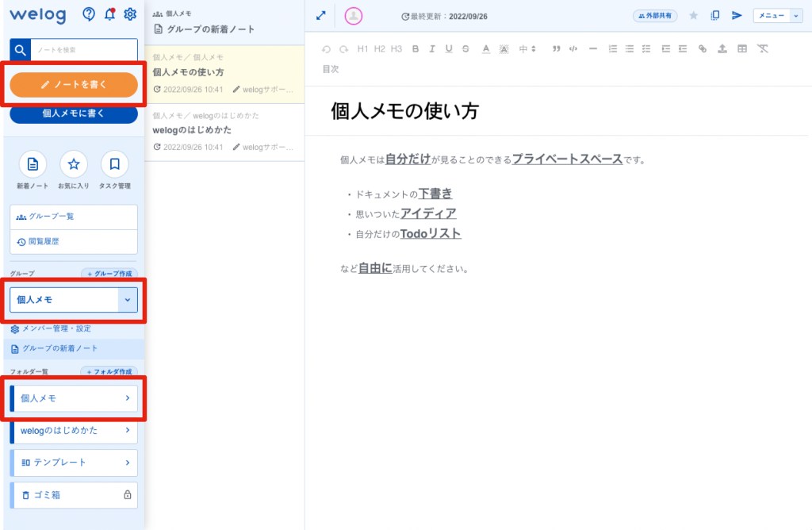This screenshot has width=812, height=530.
Task: Apply blockquote formatting
Action: [556, 48]
